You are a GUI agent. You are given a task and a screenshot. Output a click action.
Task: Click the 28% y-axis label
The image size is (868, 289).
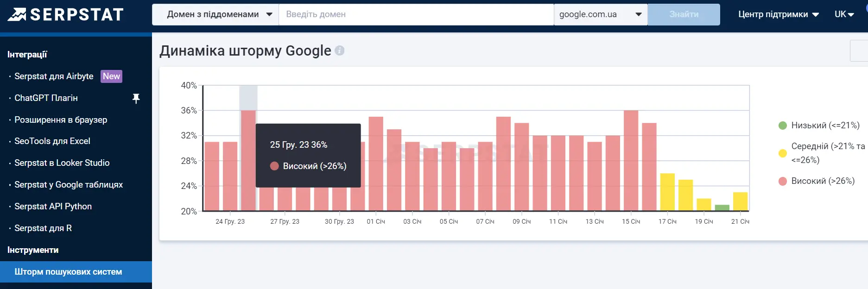coord(189,161)
